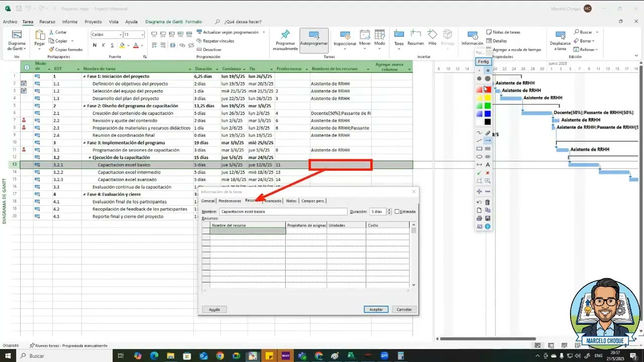Click the Programar manualmente pin icon
644x362 pixels.
[x=285, y=35]
